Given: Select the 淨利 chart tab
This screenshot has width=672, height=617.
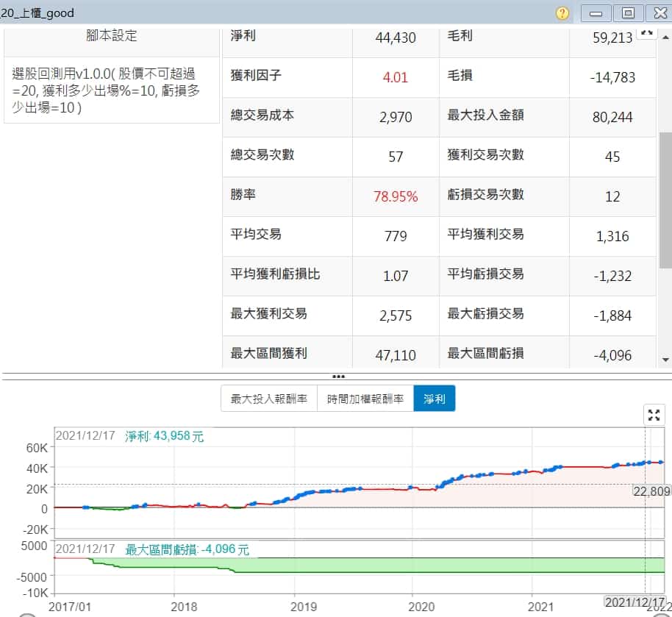Looking at the screenshot, I should [435, 399].
